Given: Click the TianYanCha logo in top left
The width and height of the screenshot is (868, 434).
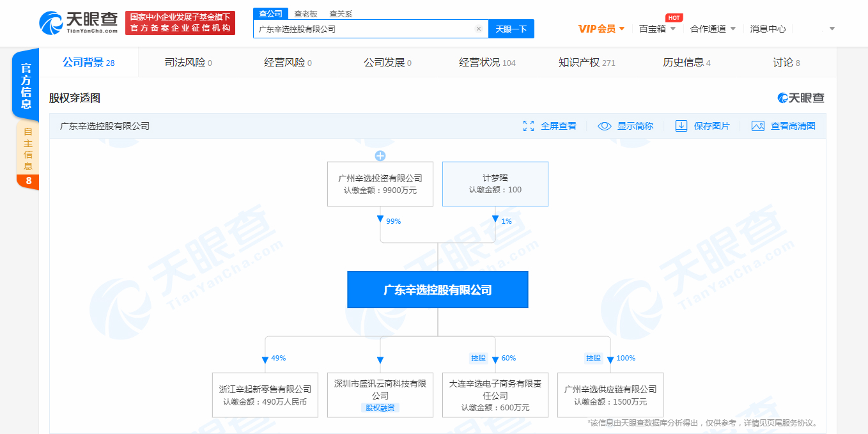Looking at the screenshot, I should (74, 22).
